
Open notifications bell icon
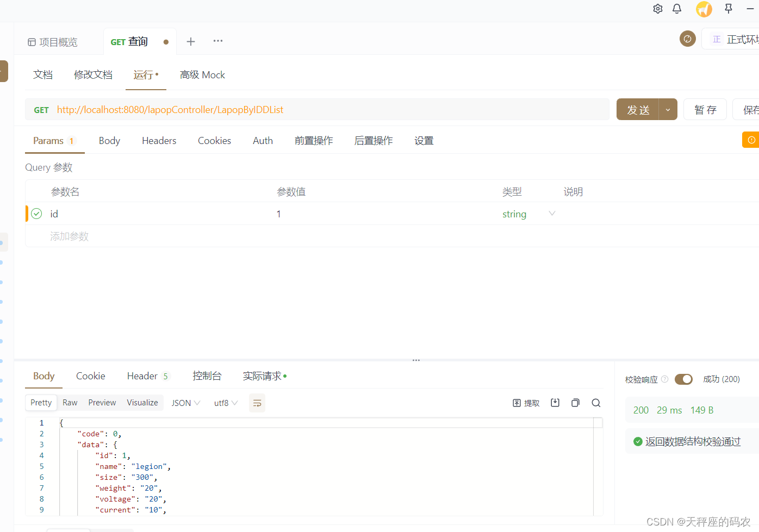pos(677,9)
